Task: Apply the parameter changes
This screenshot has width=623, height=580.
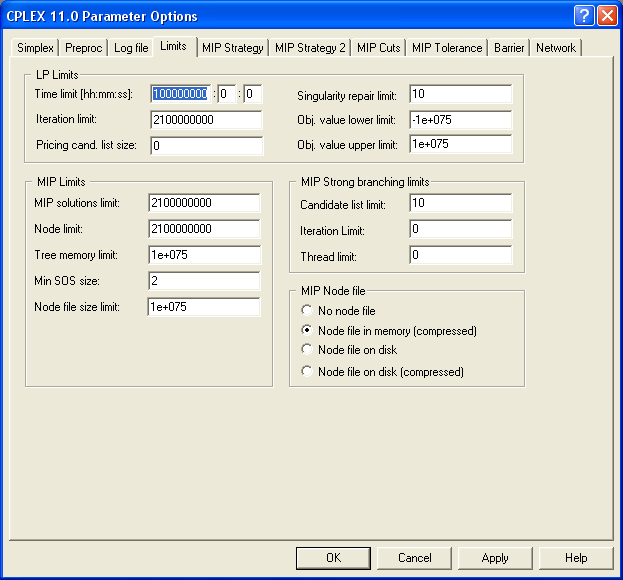Action: (495, 558)
